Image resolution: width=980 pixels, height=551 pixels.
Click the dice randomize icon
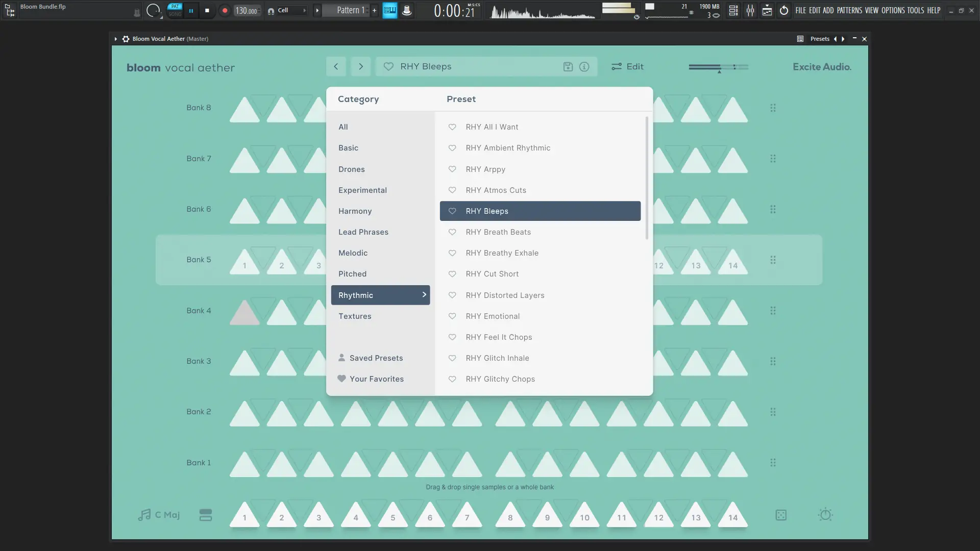pyautogui.click(x=781, y=515)
